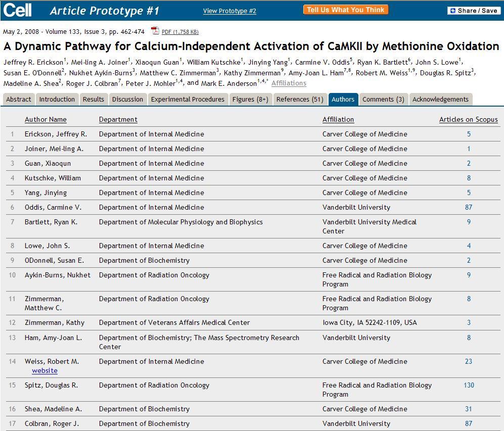Open the References (51) tab
504x431 pixels.
pyautogui.click(x=300, y=99)
